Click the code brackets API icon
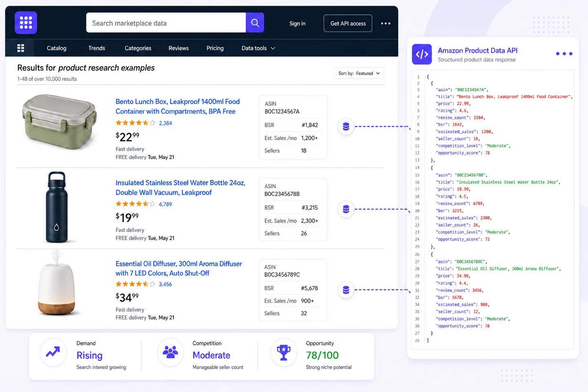588x392 pixels. click(x=422, y=54)
